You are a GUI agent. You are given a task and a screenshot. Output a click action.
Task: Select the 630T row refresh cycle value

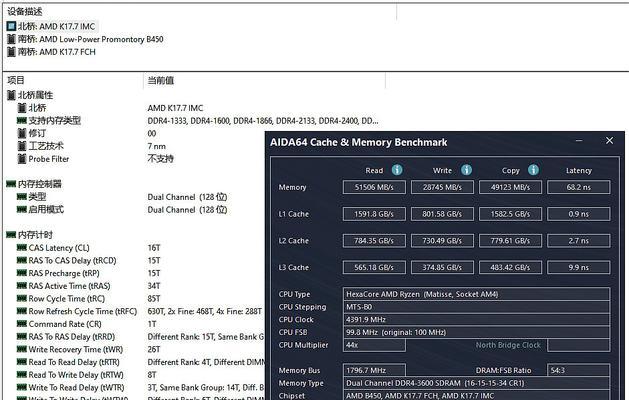(205, 311)
